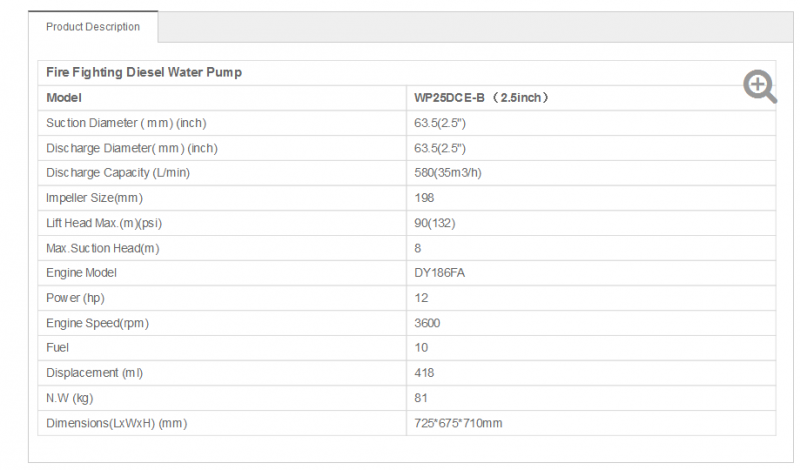Click the Model row label
This screenshot has width=800, height=470.
click(x=64, y=97)
